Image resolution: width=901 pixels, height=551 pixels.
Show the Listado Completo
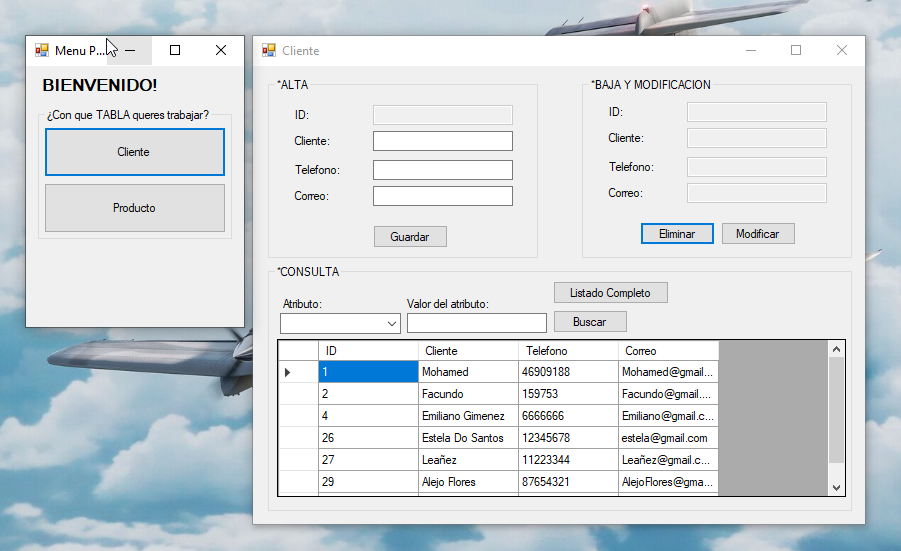(x=610, y=293)
